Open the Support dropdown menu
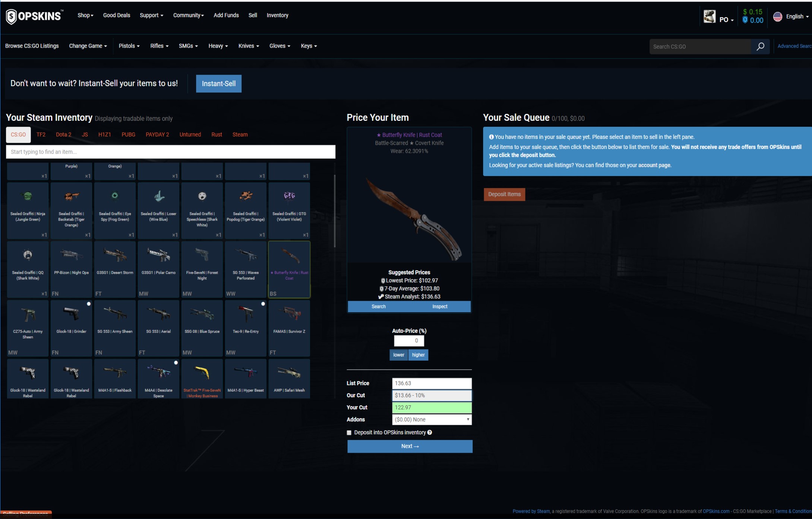The image size is (812, 519). [151, 15]
